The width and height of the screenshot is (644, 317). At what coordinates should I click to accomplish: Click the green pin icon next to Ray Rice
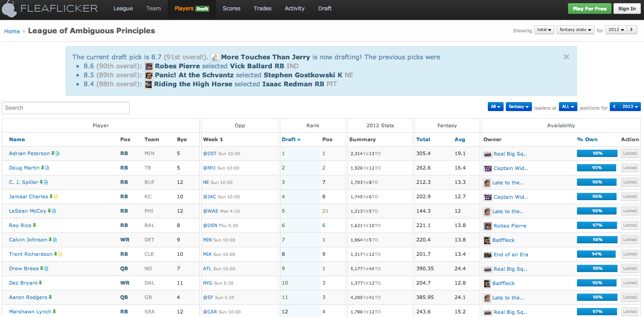[x=35, y=226]
